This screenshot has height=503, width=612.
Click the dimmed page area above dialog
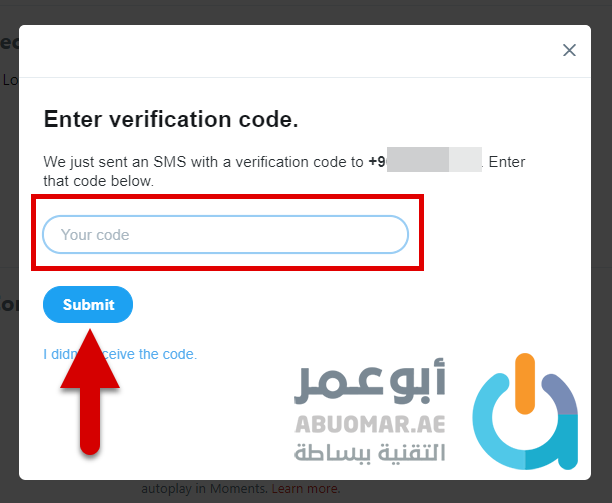point(300,12)
